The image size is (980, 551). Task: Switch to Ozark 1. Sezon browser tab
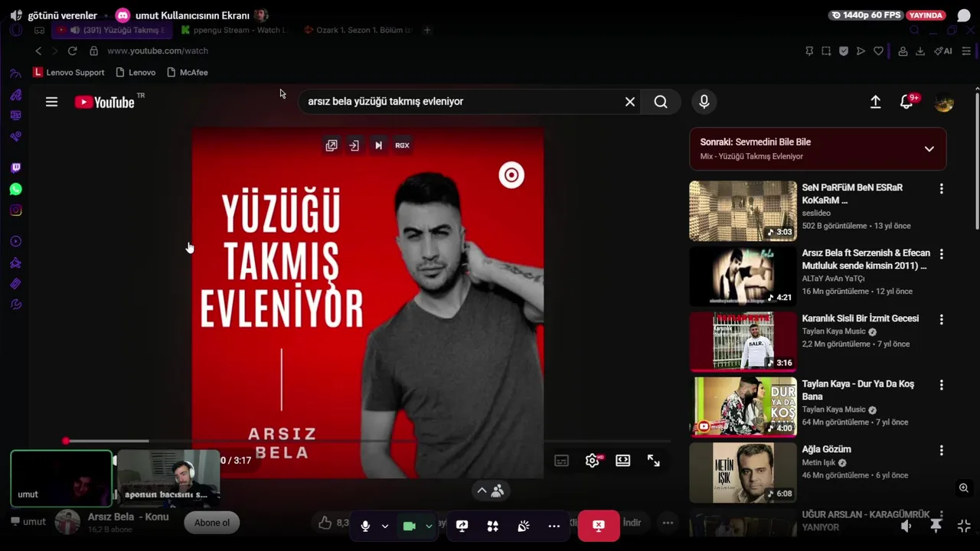point(357,30)
